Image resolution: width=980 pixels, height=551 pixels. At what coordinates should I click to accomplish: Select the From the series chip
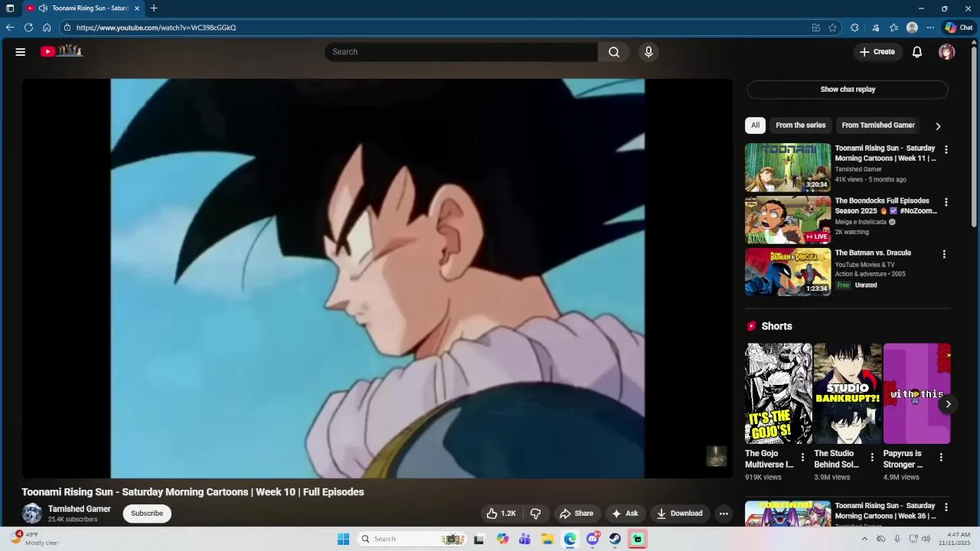point(801,126)
